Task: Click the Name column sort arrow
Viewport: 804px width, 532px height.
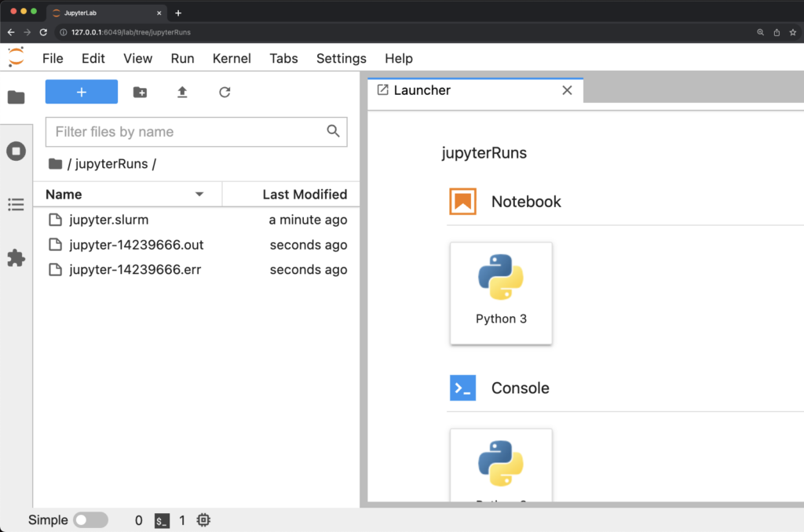Action: (x=199, y=195)
